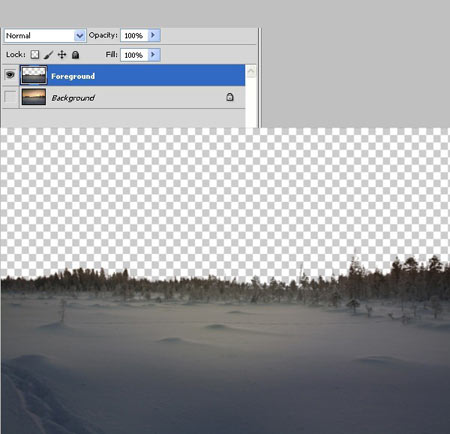Click the transparent checkerboard sky area
Screen dimensions: 450x434
pos(225,197)
